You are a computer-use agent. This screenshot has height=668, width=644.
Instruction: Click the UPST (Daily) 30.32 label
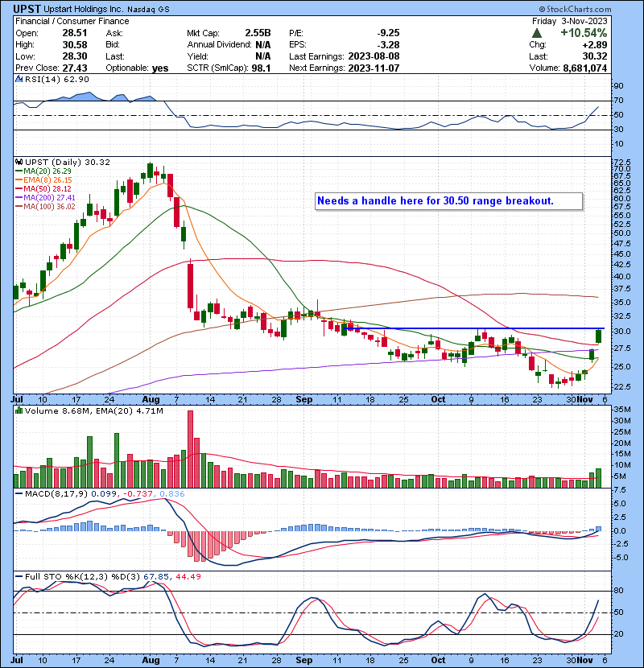pyautogui.click(x=68, y=163)
